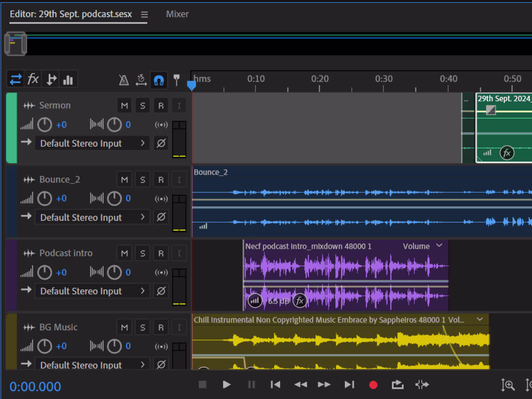This screenshot has height=399, width=532.
Task: Click the phase invert button on the Bounce_2 track
Action: 161,217
